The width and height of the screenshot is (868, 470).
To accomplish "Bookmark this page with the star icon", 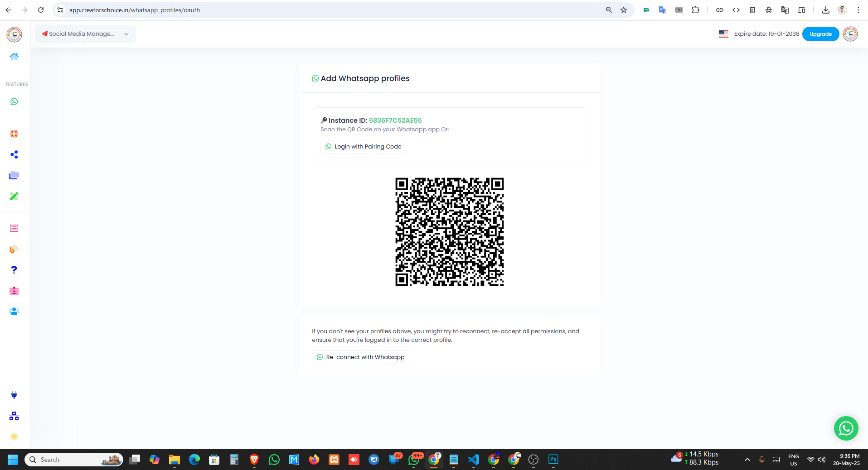I will tap(624, 10).
